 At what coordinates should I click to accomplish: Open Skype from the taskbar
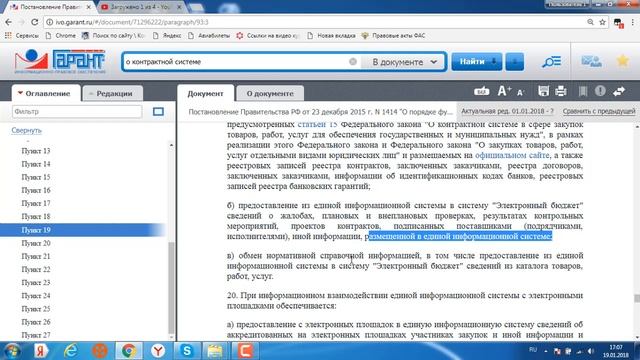coord(187,351)
